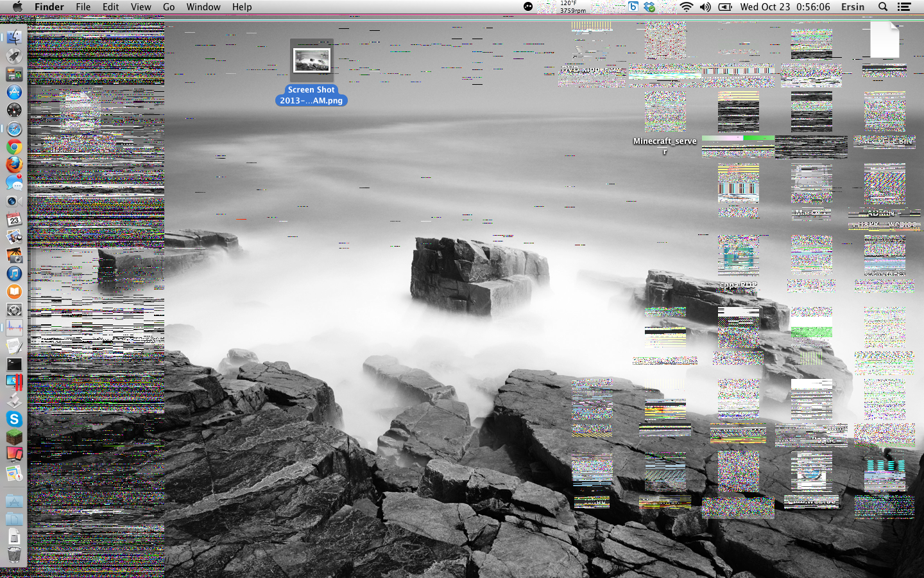
Task: Expand the Ersin user account menu
Action: (852, 7)
